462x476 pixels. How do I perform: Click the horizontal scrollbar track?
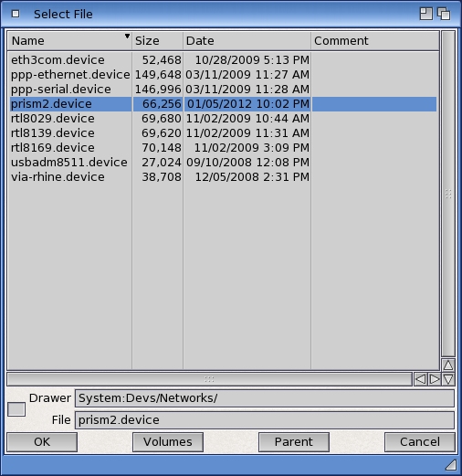click(x=209, y=379)
